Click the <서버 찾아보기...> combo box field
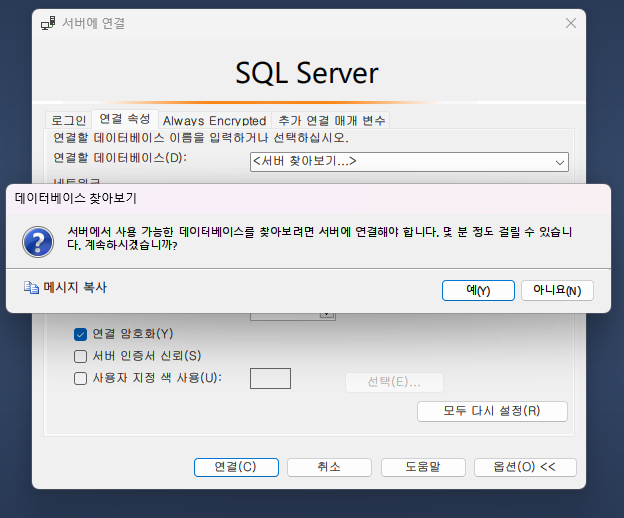This screenshot has height=518, width=624. 409,162
